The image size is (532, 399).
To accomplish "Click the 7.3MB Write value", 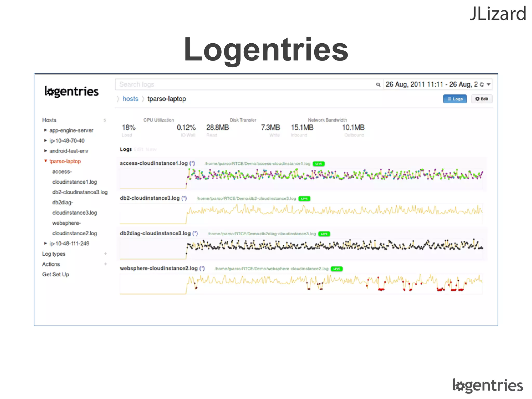I will pyautogui.click(x=270, y=128).
